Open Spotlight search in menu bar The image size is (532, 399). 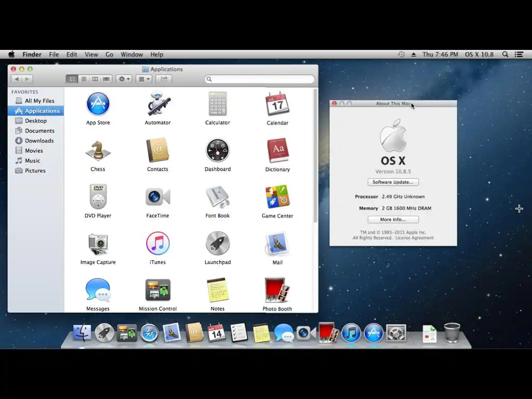tap(505, 54)
